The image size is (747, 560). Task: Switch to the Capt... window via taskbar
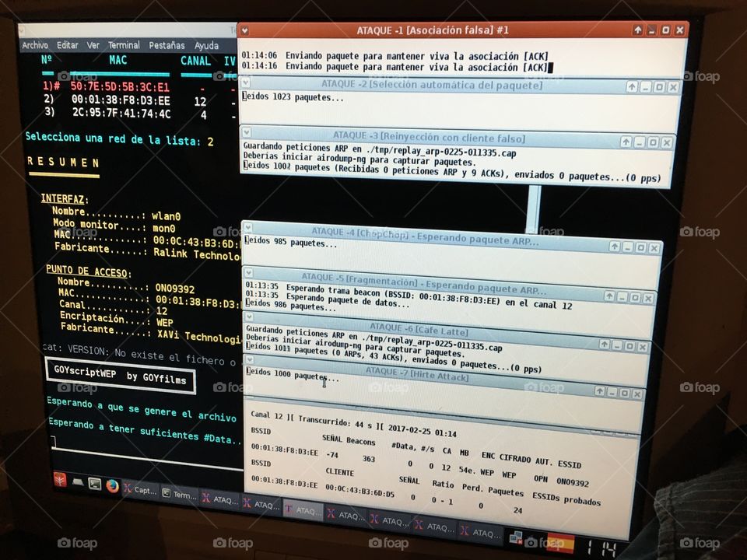(144, 490)
